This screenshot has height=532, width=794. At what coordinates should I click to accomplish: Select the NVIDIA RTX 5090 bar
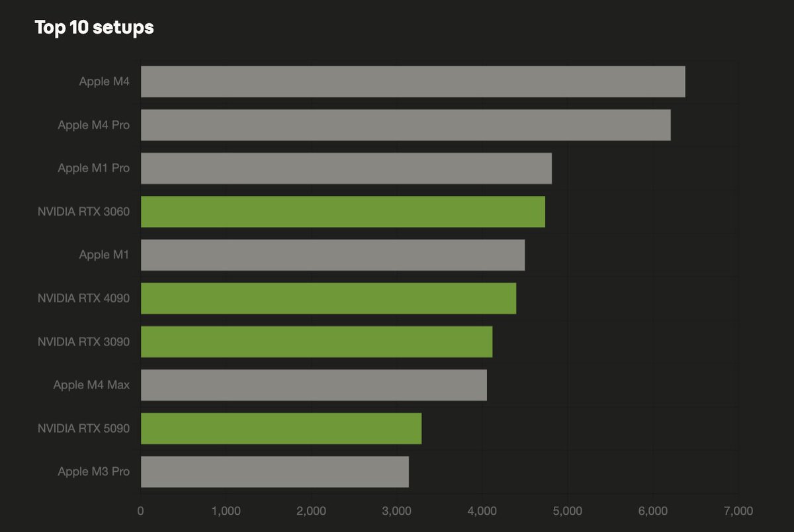coord(281,428)
